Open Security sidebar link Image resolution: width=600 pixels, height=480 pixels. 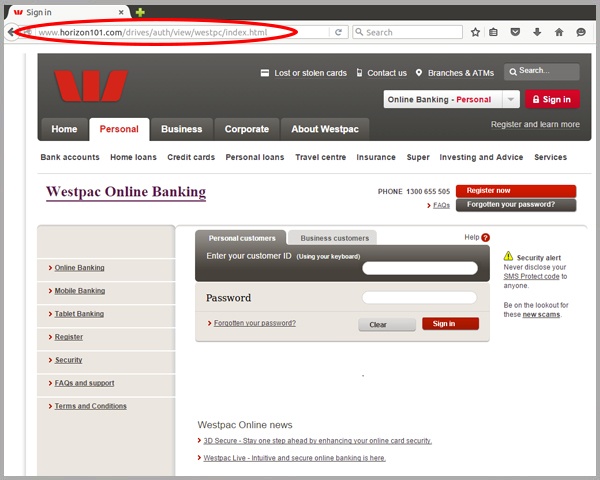pyautogui.click(x=68, y=360)
